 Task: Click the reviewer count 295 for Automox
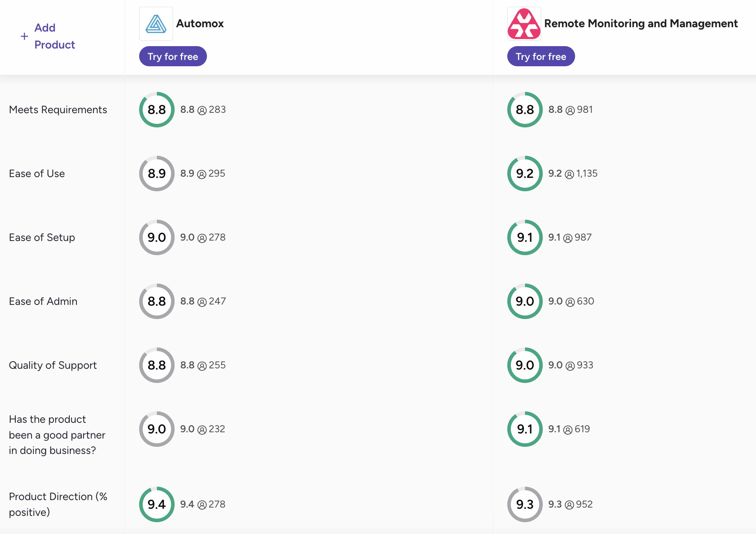tap(217, 174)
